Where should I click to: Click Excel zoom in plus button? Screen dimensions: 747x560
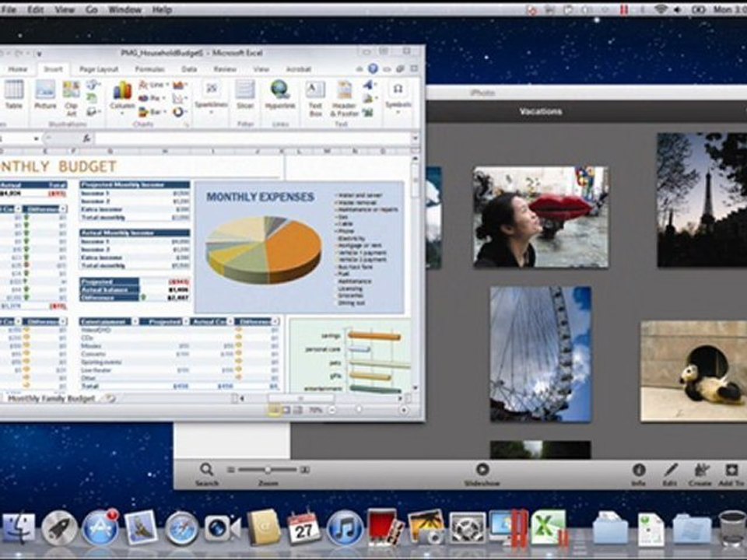[404, 410]
